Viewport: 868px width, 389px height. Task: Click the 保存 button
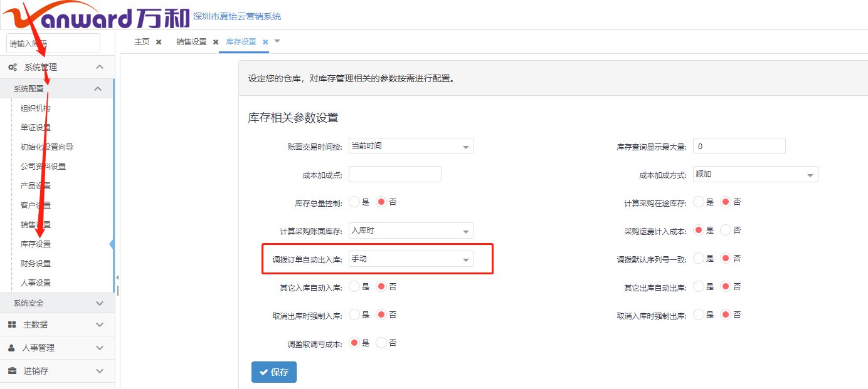click(273, 372)
